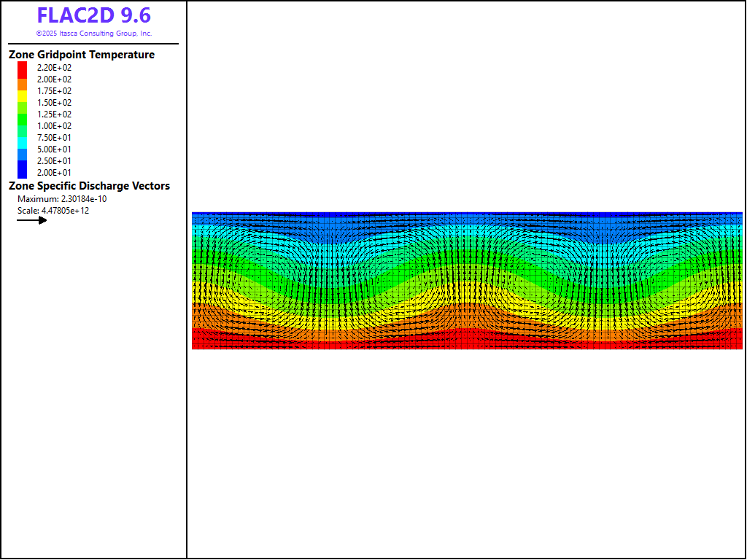Open the Itasca Consulting Group copyright line

point(93,34)
